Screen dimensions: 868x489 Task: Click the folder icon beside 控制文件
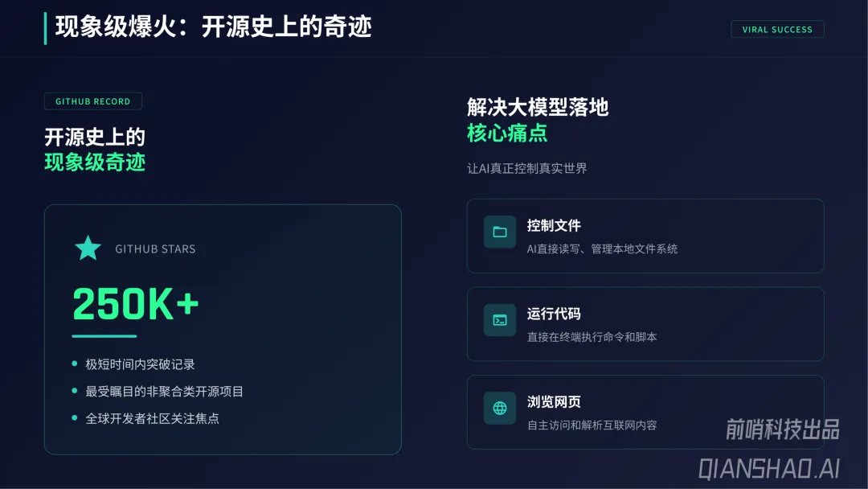point(500,232)
